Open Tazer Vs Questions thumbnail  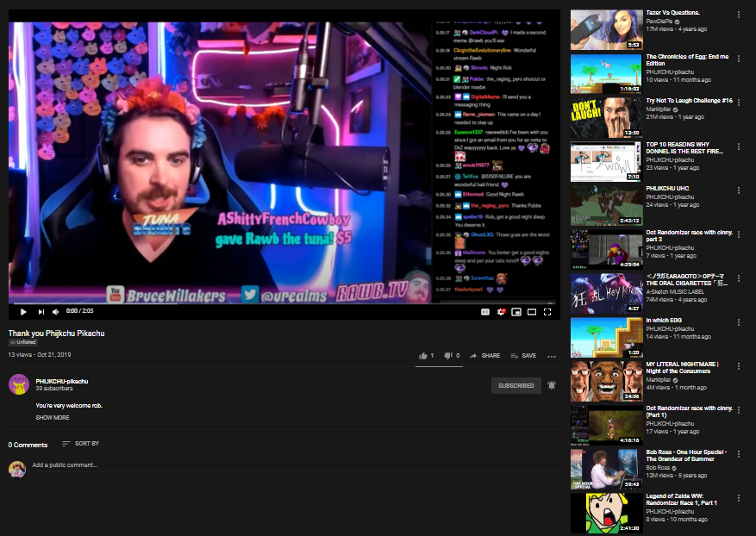coord(607,30)
